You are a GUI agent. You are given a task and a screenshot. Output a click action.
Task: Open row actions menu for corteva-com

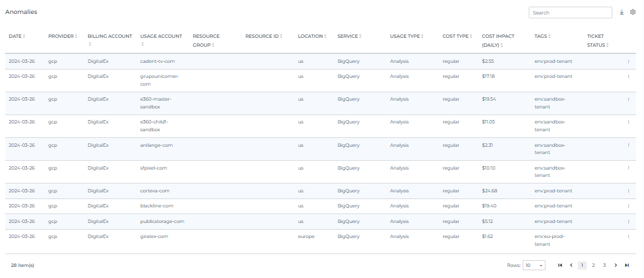(x=628, y=191)
